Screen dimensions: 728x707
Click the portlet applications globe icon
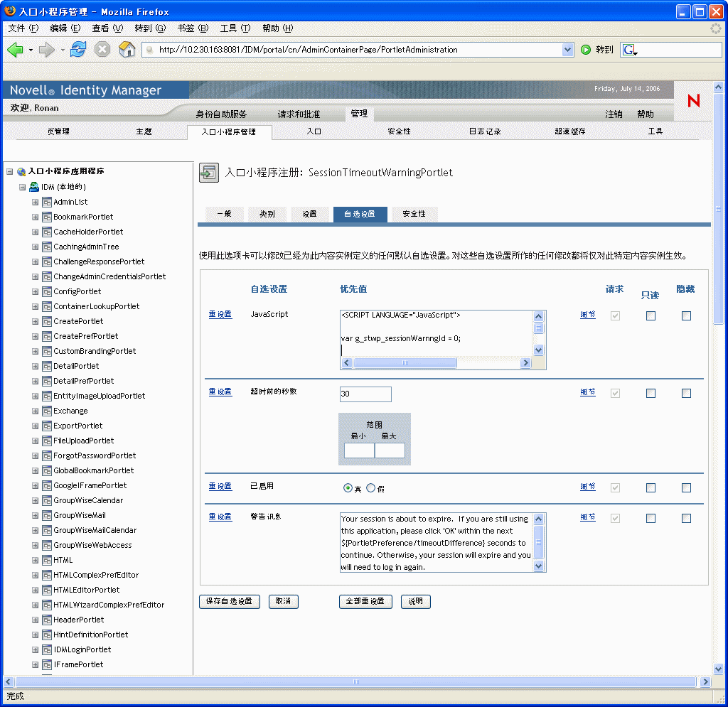click(x=21, y=172)
